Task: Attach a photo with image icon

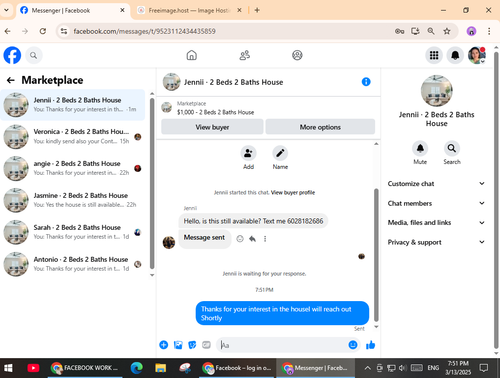Action: coord(178,345)
